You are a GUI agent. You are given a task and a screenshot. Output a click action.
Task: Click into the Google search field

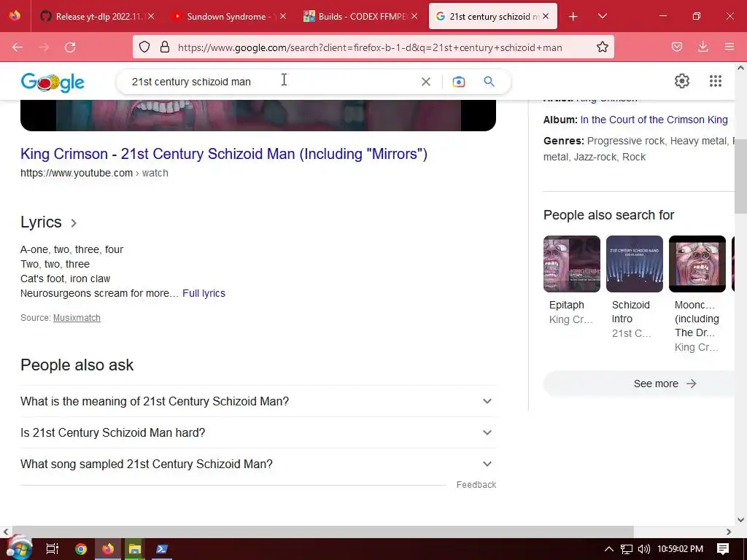point(271,82)
